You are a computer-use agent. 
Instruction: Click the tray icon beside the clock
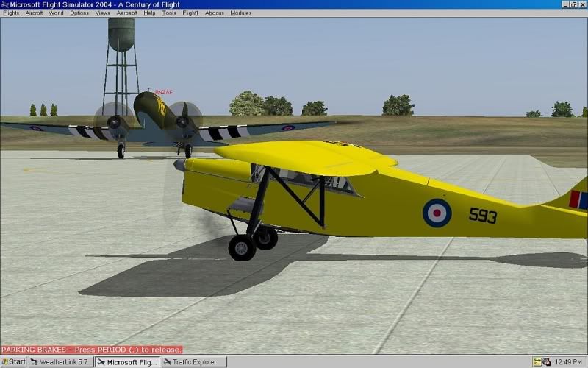tap(547, 361)
